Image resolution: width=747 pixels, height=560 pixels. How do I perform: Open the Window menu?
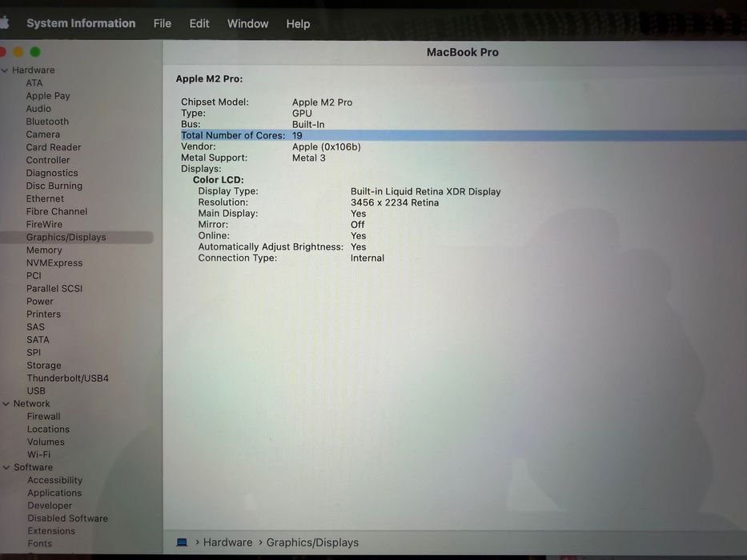point(247,23)
